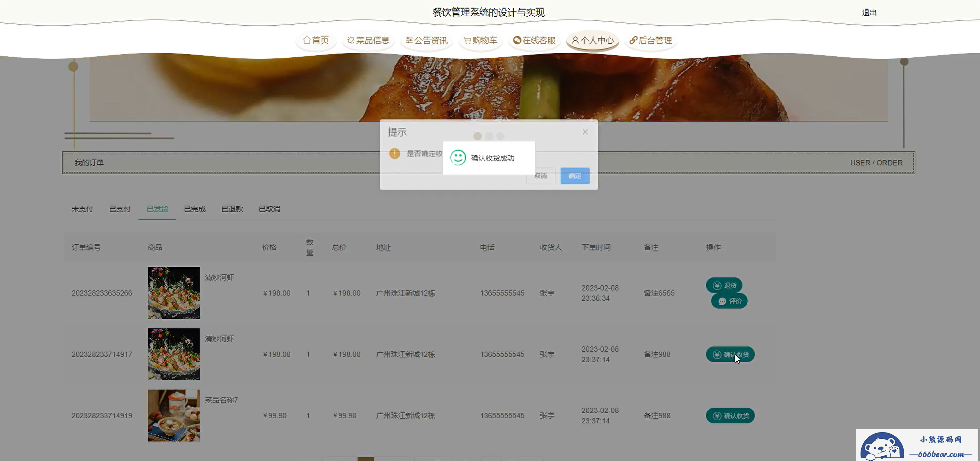980x461 pixels.
Task: Click the blue 确定 button in the dialog
Action: click(x=575, y=176)
